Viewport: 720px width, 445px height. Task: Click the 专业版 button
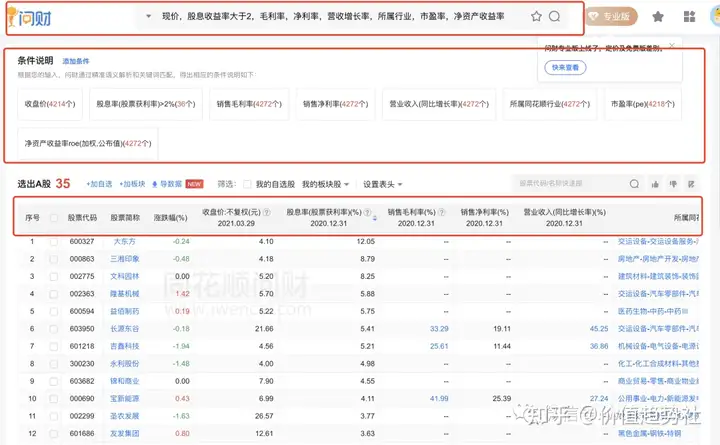tap(611, 17)
